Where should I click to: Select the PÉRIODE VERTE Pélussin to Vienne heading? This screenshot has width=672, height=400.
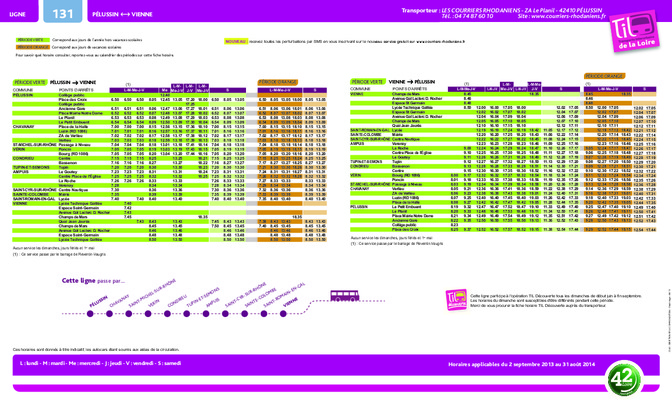click(x=55, y=82)
